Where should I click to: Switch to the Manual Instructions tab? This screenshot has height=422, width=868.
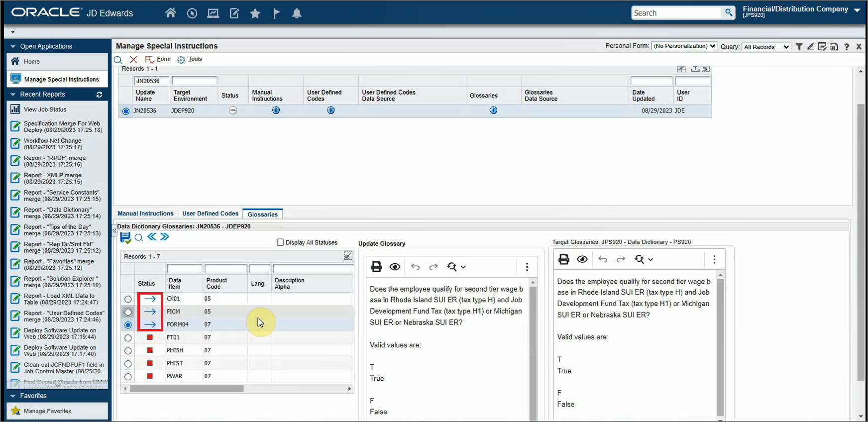pyautogui.click(x=145, y=213)
